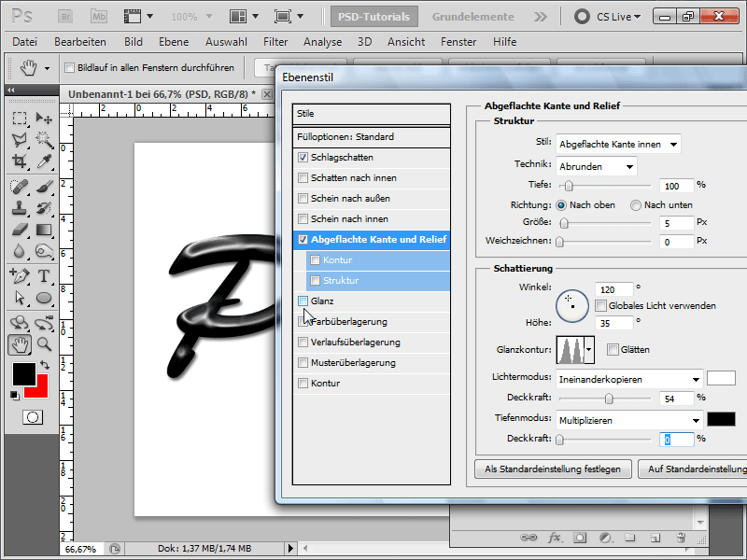747x560 pixels.
Task: Select the Zoom tool
Action: 44,343
